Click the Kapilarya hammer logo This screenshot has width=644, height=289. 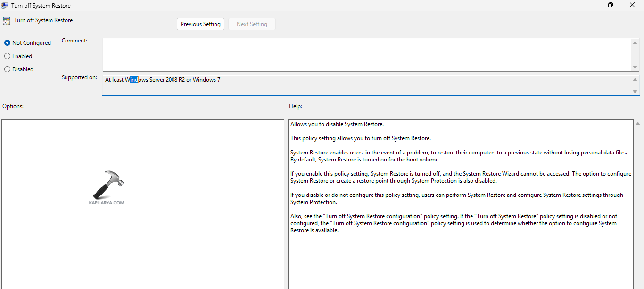tap(107, 185)
